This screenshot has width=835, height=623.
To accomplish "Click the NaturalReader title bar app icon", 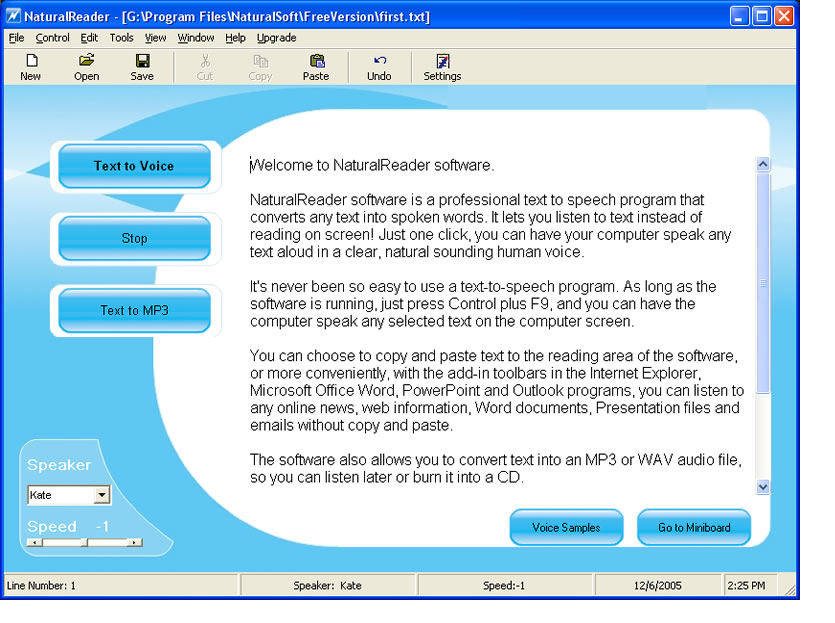I will pos(13,16).
